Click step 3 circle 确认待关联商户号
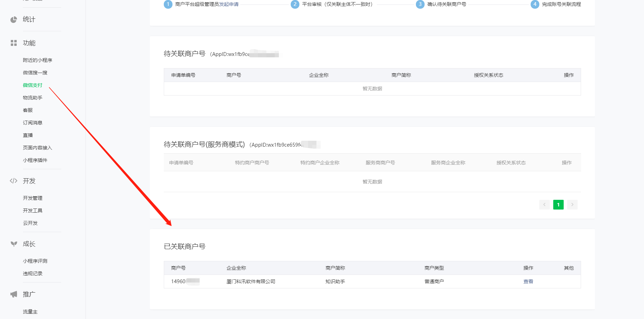 (420, 4)
